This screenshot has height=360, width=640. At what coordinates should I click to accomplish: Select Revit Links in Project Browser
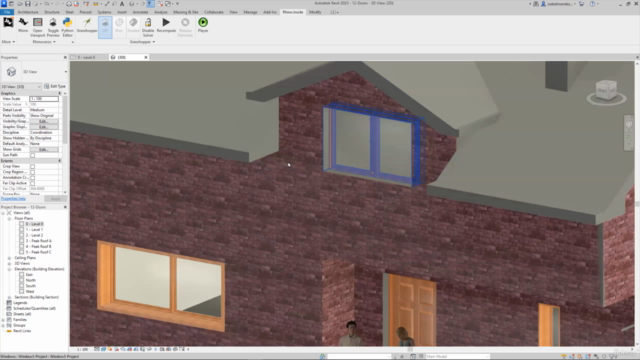coord(22,331)
